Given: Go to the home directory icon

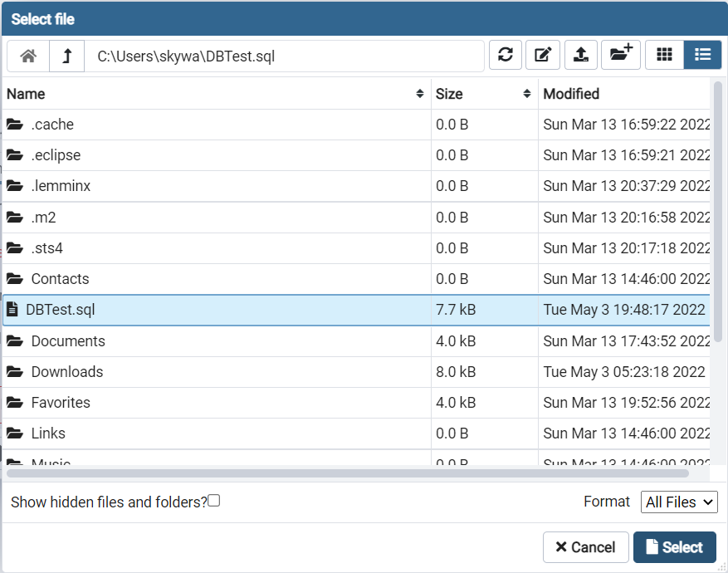Looking at the screenshot, I should [x=28, y=56].
